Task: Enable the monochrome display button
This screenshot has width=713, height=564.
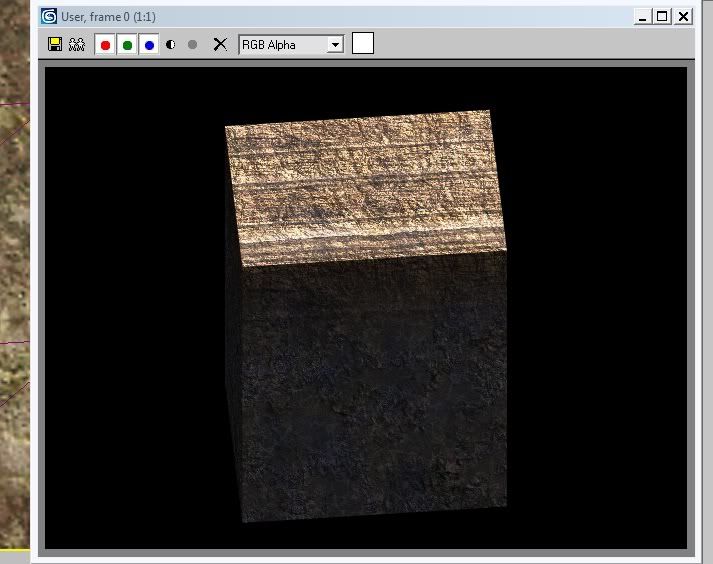Action: [x=192, y=45]
